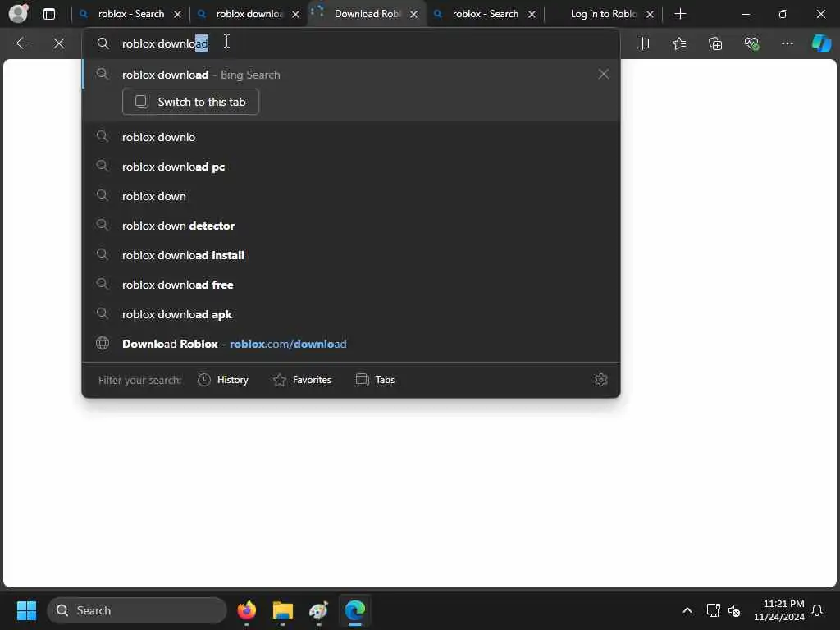Switch to the roblox download tab
The width and height of the screenshot is (840, 630).
tap(248, 14)
